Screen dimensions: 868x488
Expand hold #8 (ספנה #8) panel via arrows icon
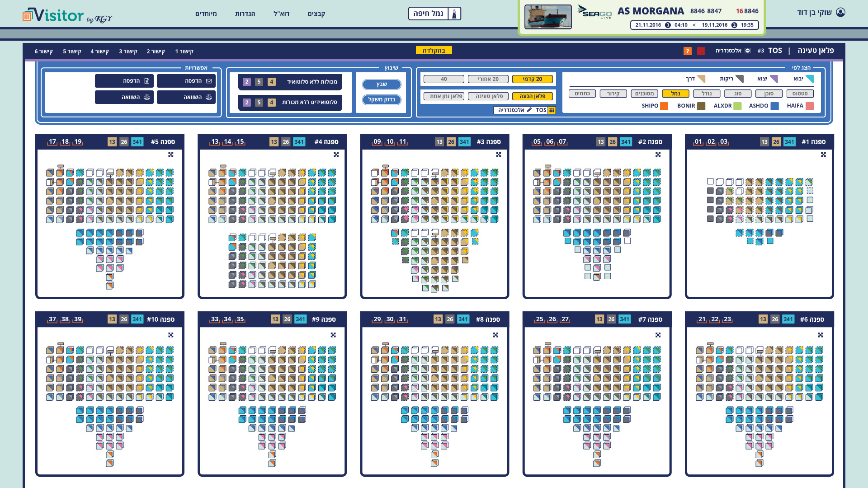tap(495, 335)
